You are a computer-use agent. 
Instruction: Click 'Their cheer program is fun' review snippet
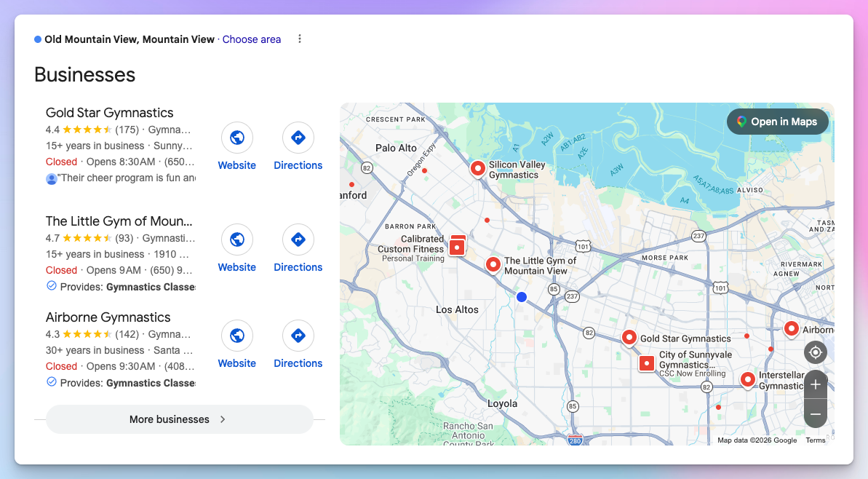click(x=127, y=178)
